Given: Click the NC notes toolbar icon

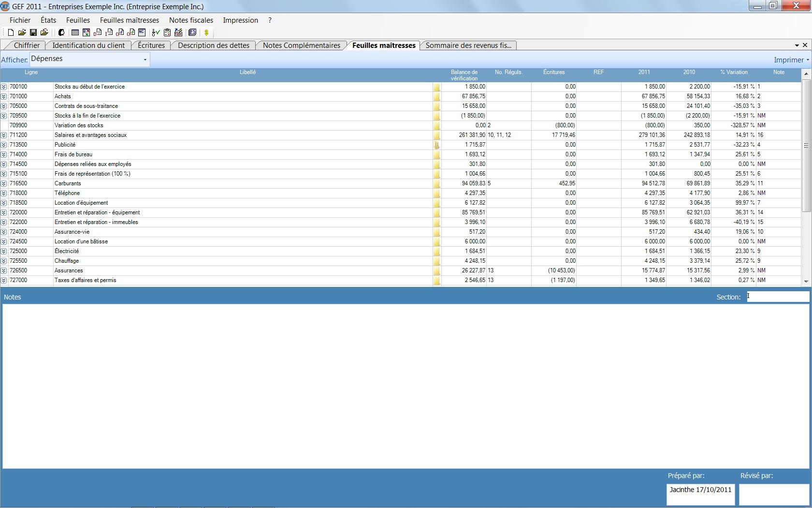Looking at the screenshot, I should coord(142,33).
